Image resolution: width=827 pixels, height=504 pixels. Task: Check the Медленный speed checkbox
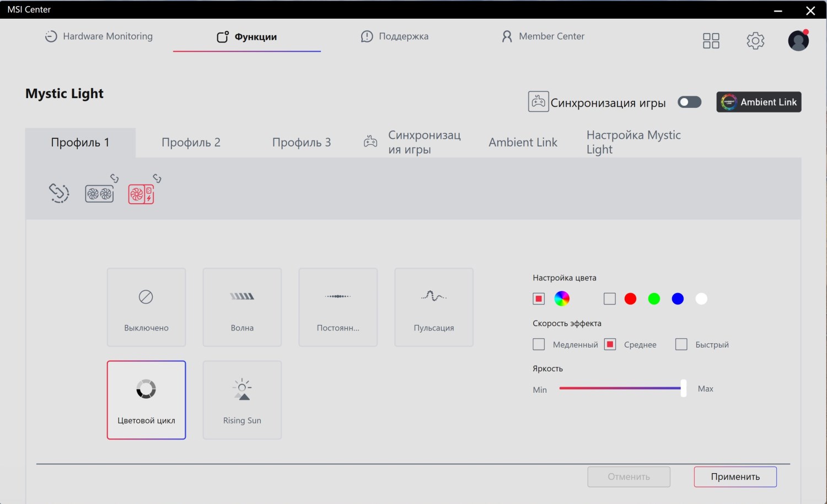(539, 344)
